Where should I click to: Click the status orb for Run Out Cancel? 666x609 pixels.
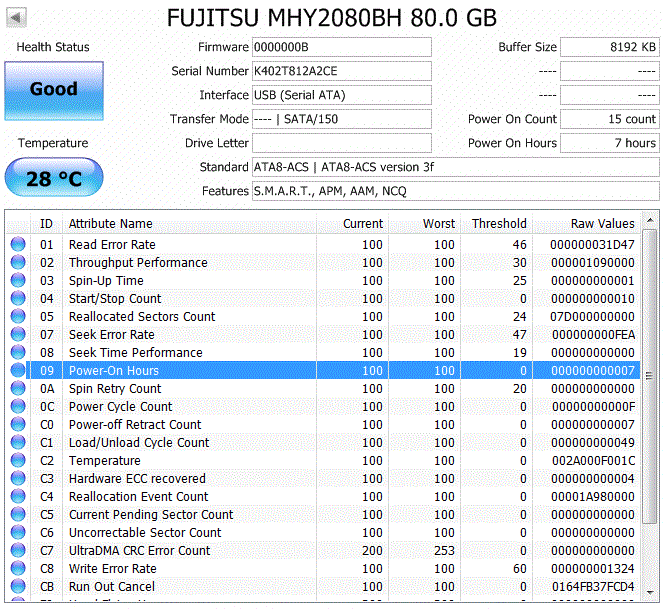point(18,586)
